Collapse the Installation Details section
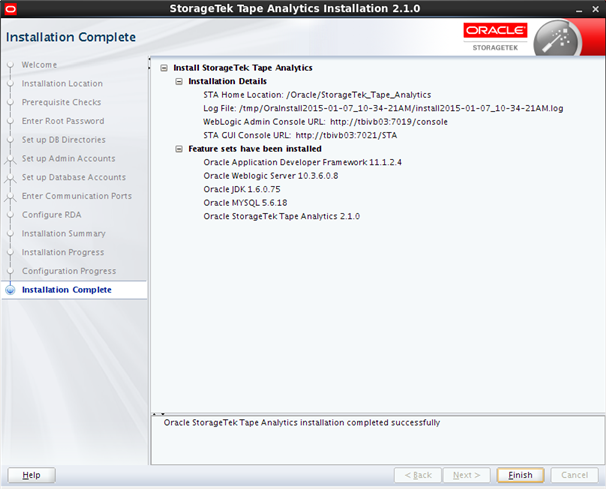606x489 pixels. 179,82
